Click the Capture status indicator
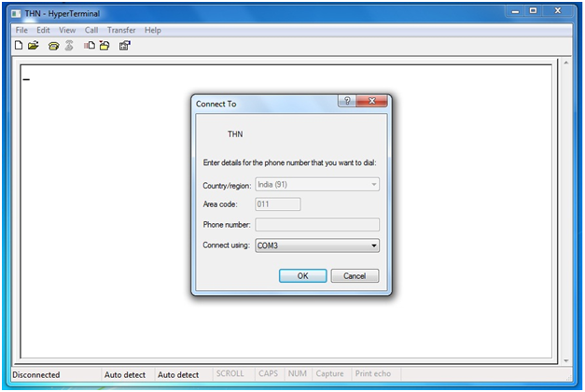The image size is (585, 392). coord(329,373)
